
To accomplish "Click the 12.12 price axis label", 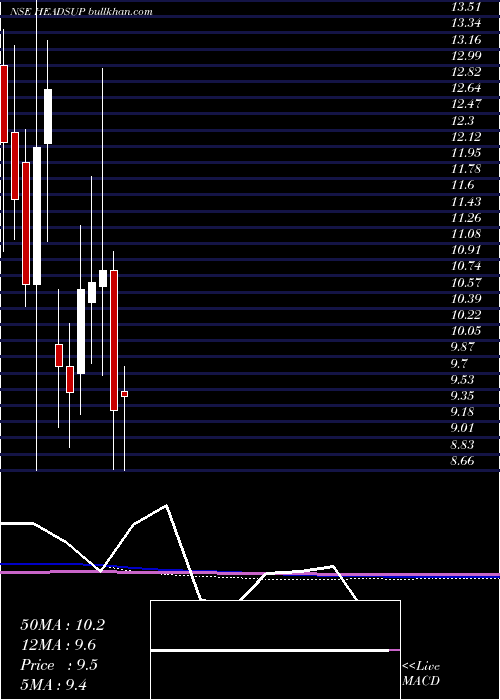I will (466, 137).
